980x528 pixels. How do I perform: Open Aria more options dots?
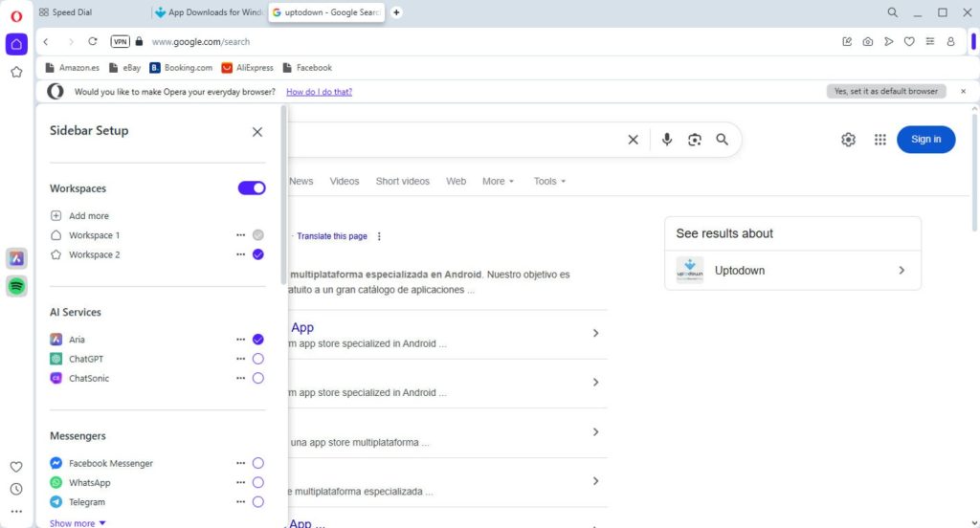point(240,340)
